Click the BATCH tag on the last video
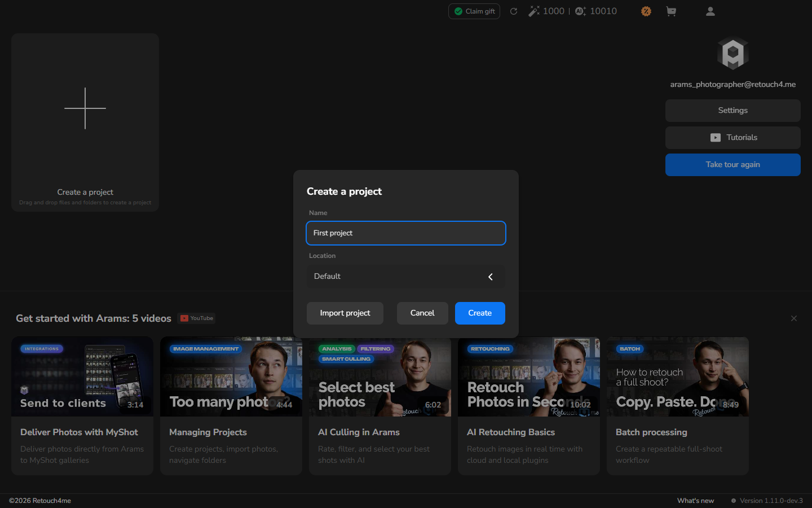This screenshot has height=508, width=812. click(630, 349)
